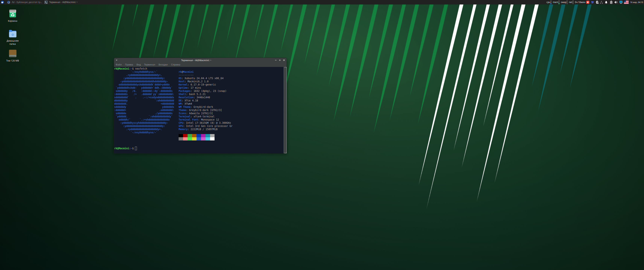Image resolution: width=644 pixels, height=270 pixels.
Task: Click the Терминал taskbar window button
Action: (61, 2)
